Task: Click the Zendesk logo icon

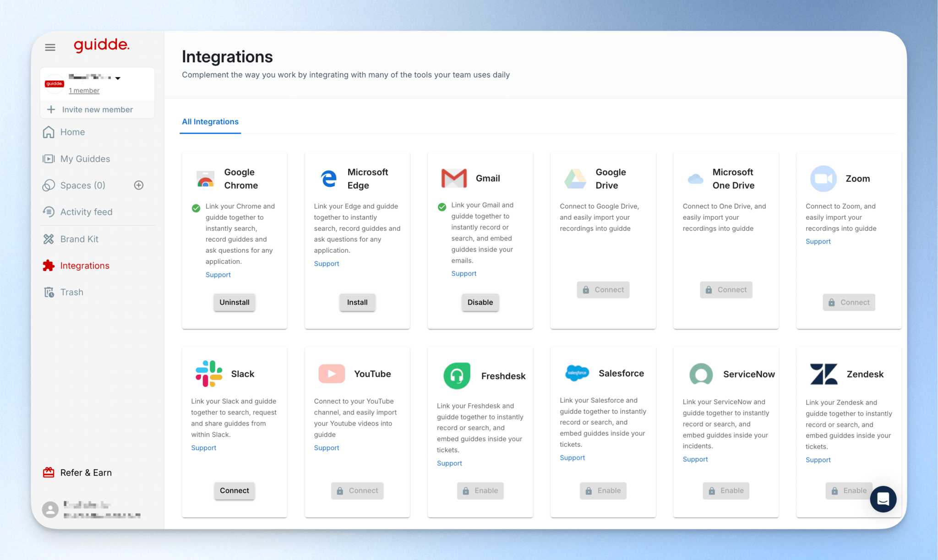Action: click(x=823, y=374)
